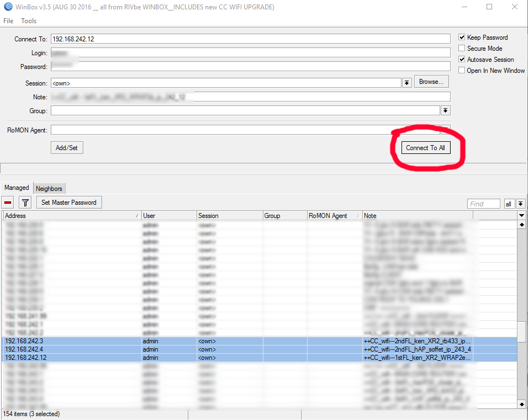Click the RoMON Agent input field

point(245,130)
